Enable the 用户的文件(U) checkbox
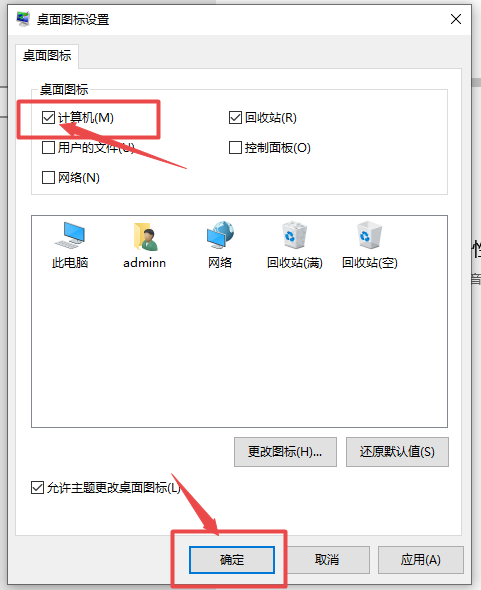Viewport: 481px width, 590px height. [48, 148]
